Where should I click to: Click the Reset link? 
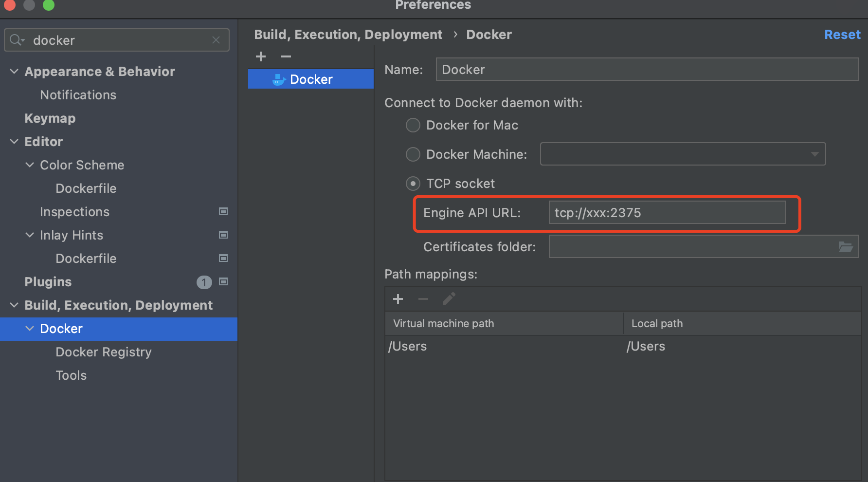click(842, 34)
